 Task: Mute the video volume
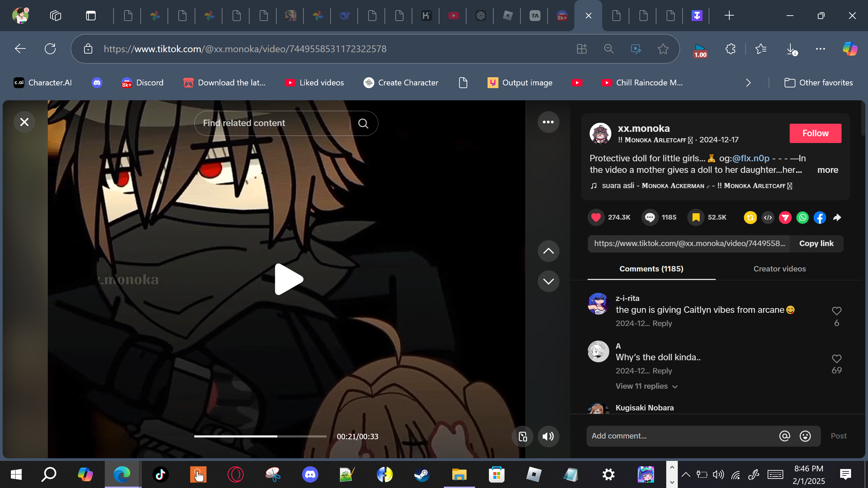(x=548, y=436)
